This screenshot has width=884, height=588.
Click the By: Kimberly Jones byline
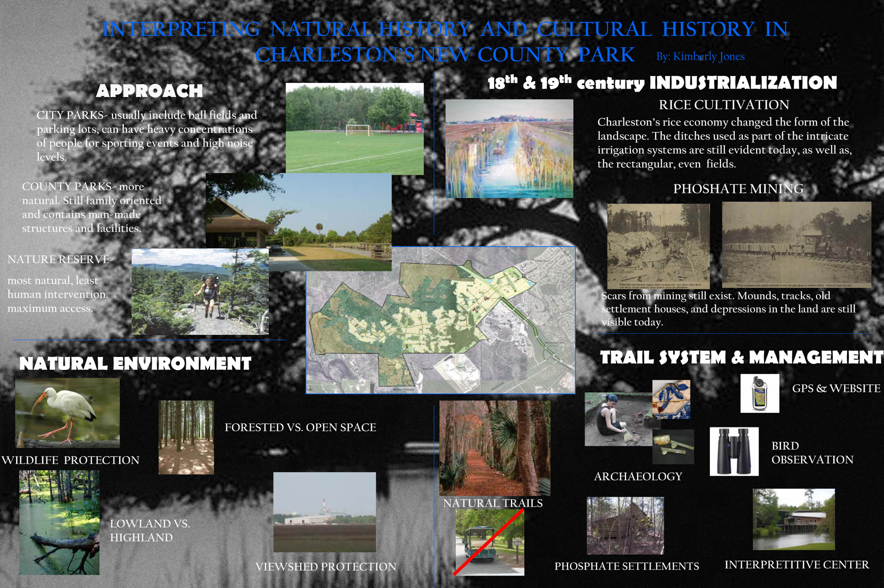pos(701,56)
